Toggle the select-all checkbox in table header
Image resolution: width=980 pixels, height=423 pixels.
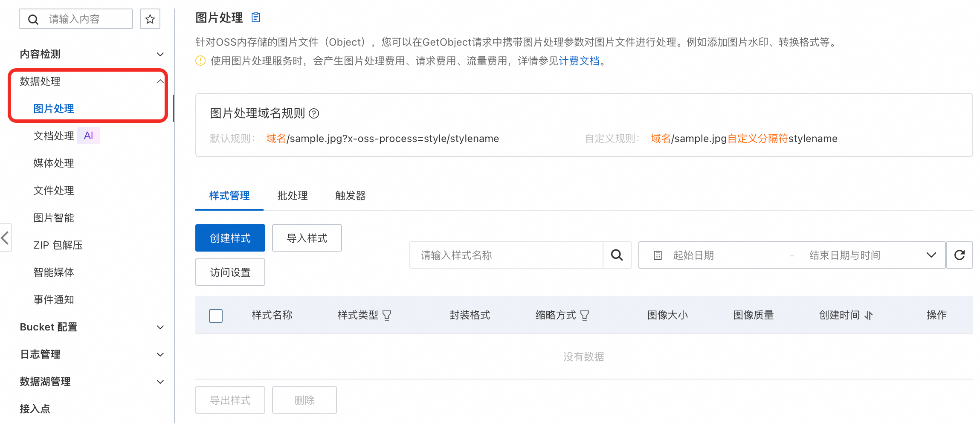216,316
